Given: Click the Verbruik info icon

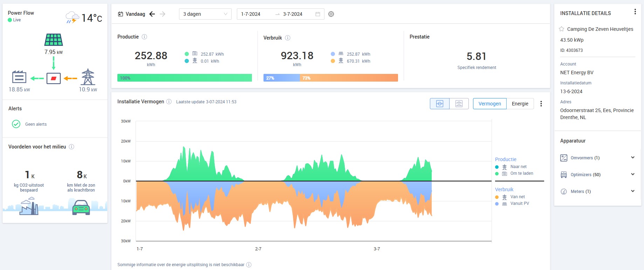Looking at the screenshot, I should click(288, 38).
